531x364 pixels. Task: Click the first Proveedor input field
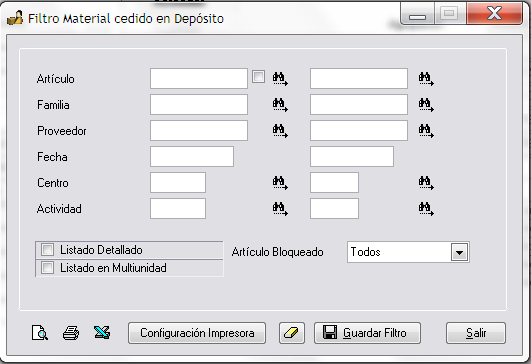tap(199, 131)
